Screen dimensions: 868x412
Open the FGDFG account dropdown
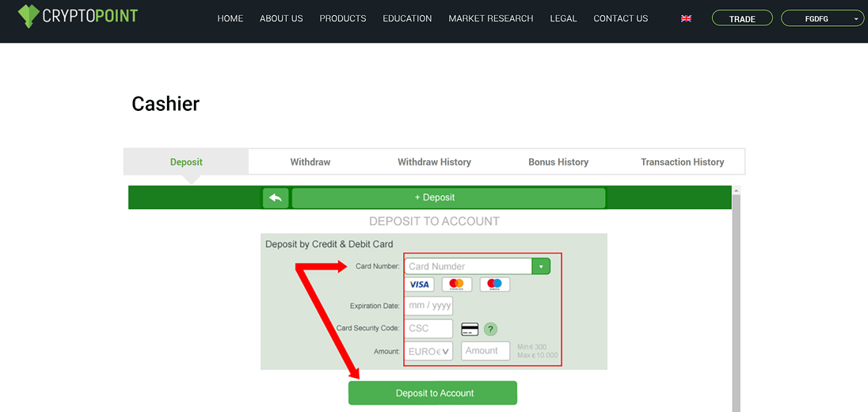(822, 18)
